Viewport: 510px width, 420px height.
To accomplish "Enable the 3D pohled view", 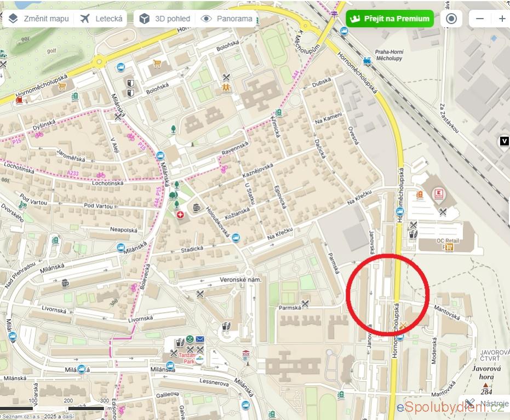I will click(165, 19).
